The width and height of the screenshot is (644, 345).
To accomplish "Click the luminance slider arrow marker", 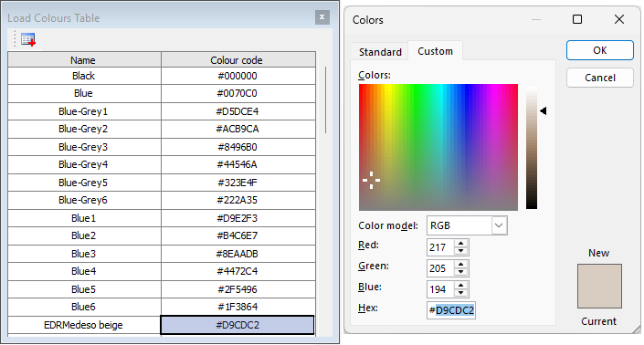I will pos(543,110).
